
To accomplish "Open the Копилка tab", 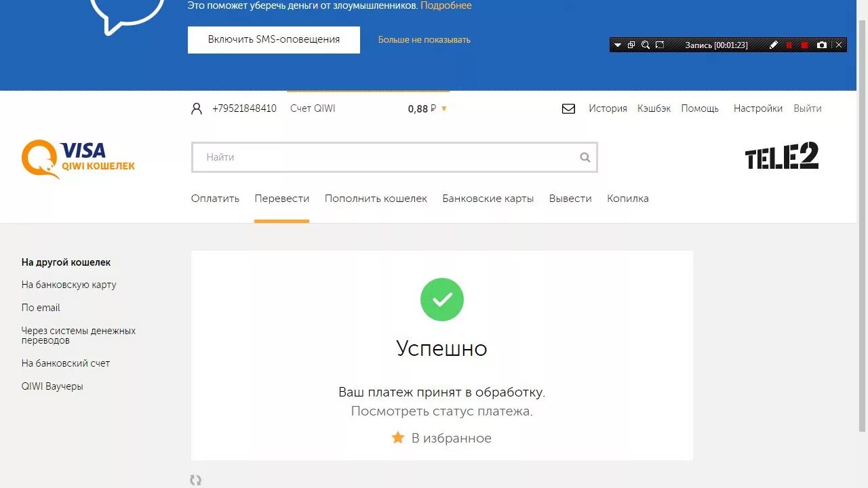I will [628, 199].
